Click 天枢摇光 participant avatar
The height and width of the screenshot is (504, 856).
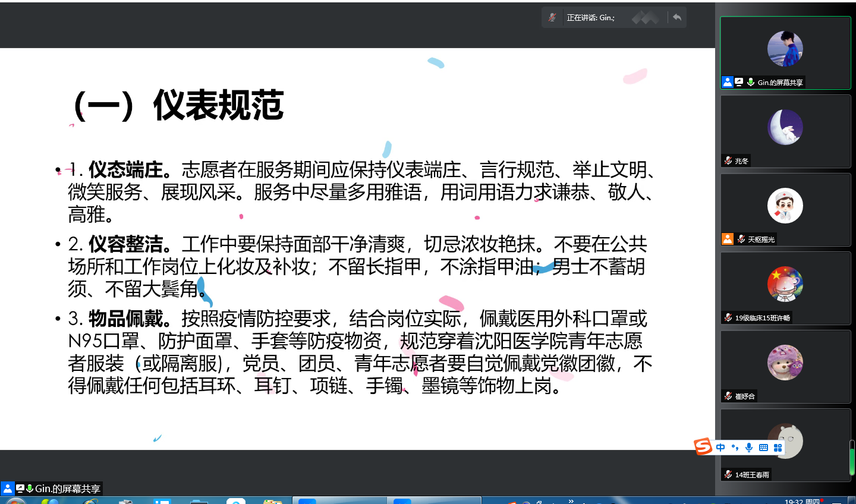(785, 206)
